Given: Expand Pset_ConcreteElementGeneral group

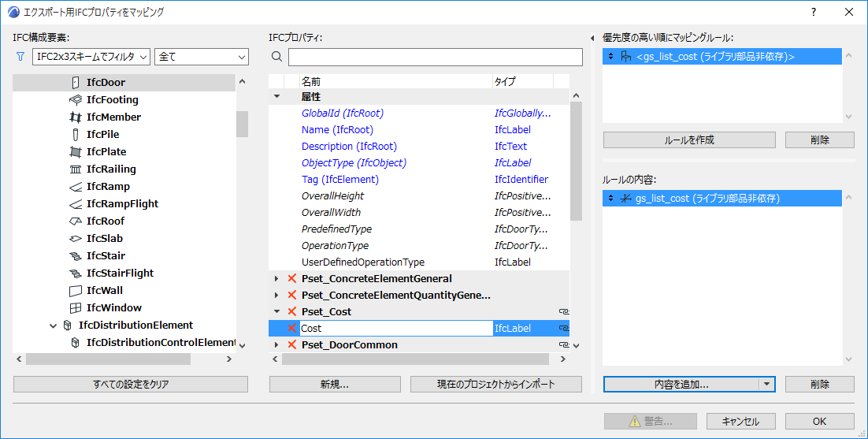Looking at the screenshot, I should [x=276, y=278].
